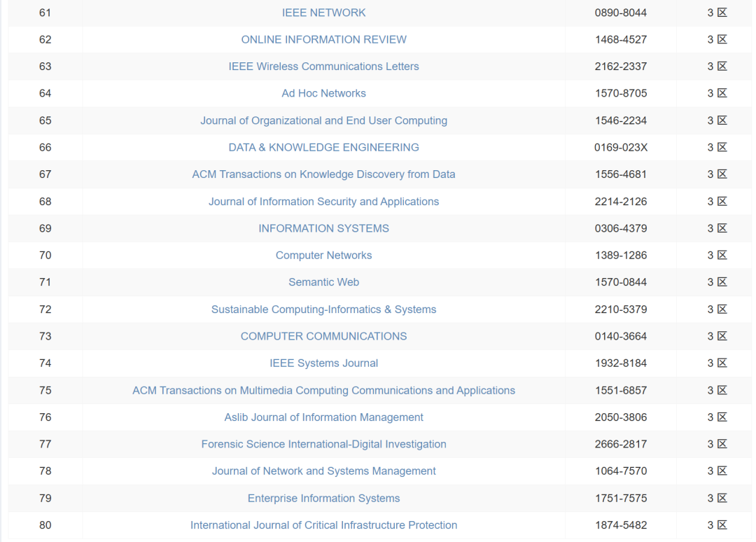Select ISSN 0140-3664 cell

[620, 337]
